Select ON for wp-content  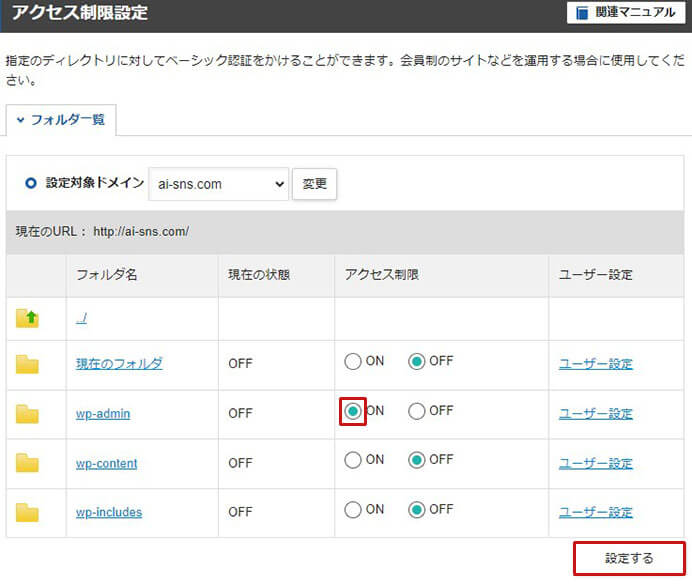[353, 460]
